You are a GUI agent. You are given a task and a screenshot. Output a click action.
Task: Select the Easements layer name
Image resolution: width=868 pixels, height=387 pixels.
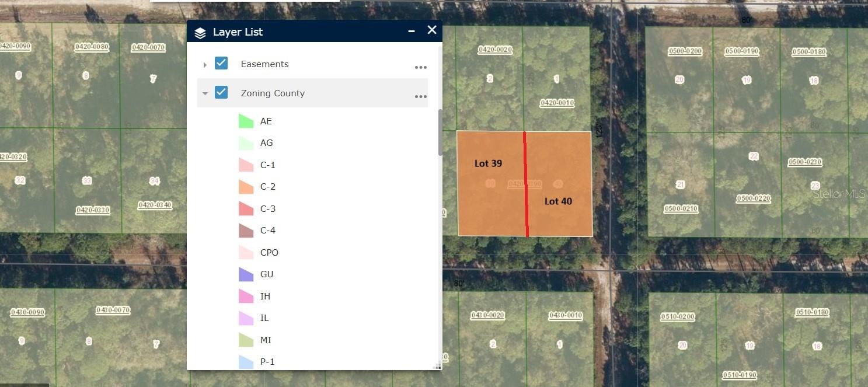coord(264,64)
